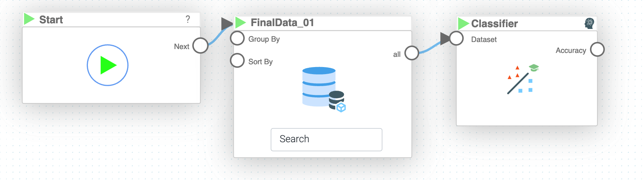Click the dark input arrow at Classifier Dataset port
The height and width of the screenshot is (180, 644).
[x=445, y=38]
